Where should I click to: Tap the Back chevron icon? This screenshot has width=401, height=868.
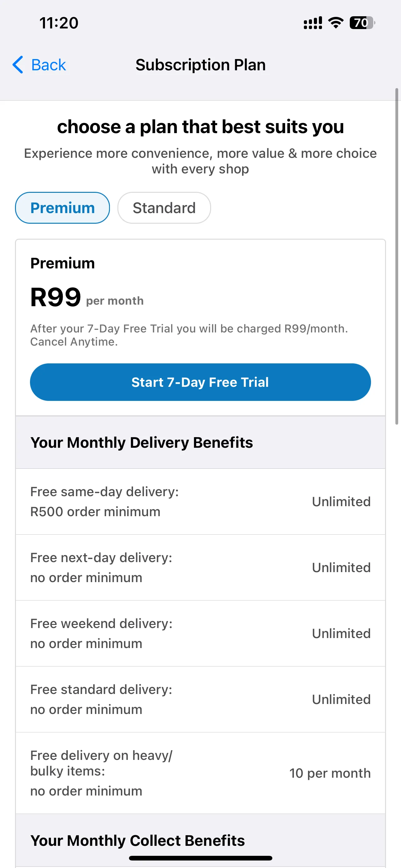click(x=18, y=65)
